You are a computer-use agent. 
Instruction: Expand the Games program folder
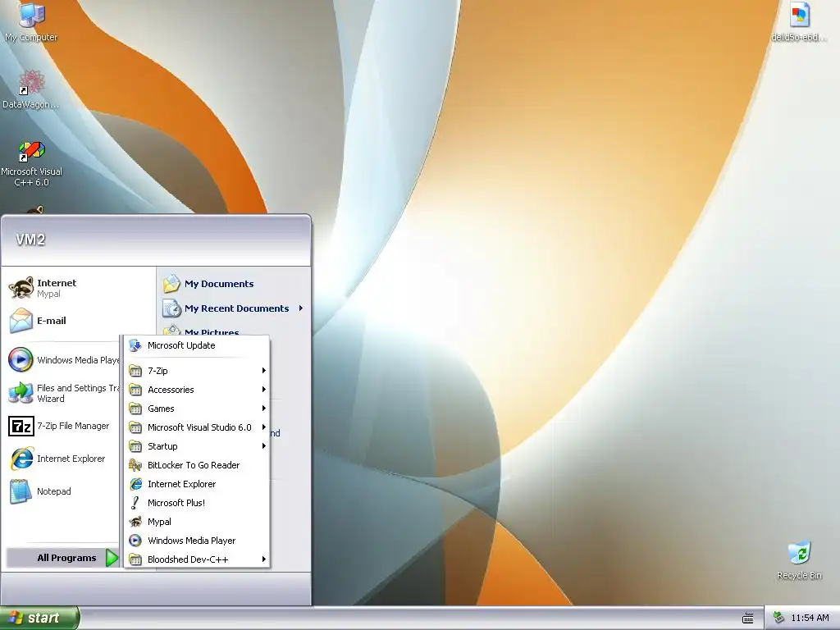tap(197, 409)
